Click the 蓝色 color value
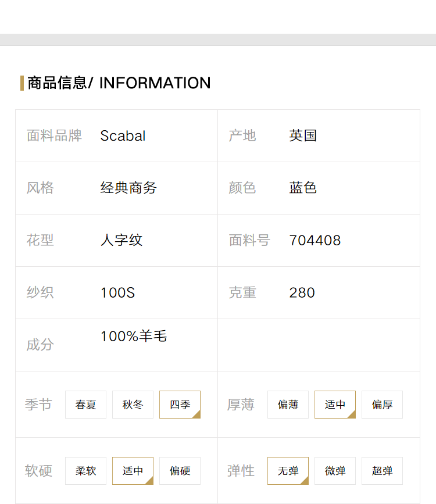436x504 pixels. pyautogui.click(x=303, y=188)
